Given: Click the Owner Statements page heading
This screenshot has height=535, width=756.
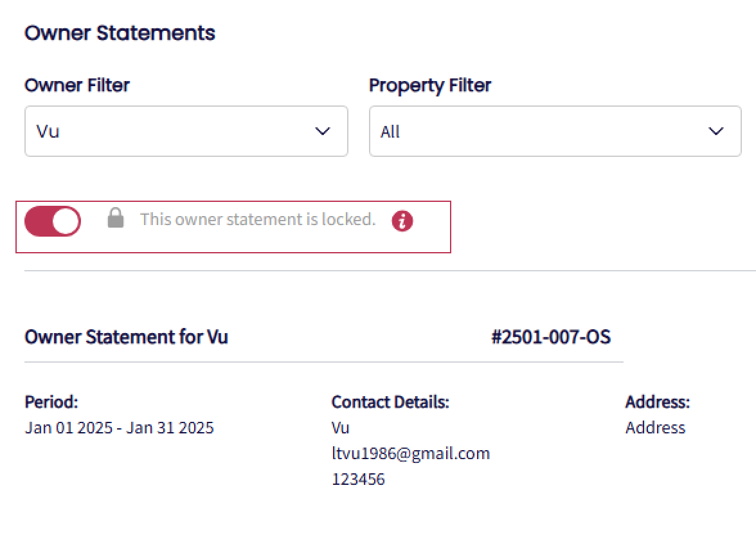Looking at the screenshot, I should [120, 33].
